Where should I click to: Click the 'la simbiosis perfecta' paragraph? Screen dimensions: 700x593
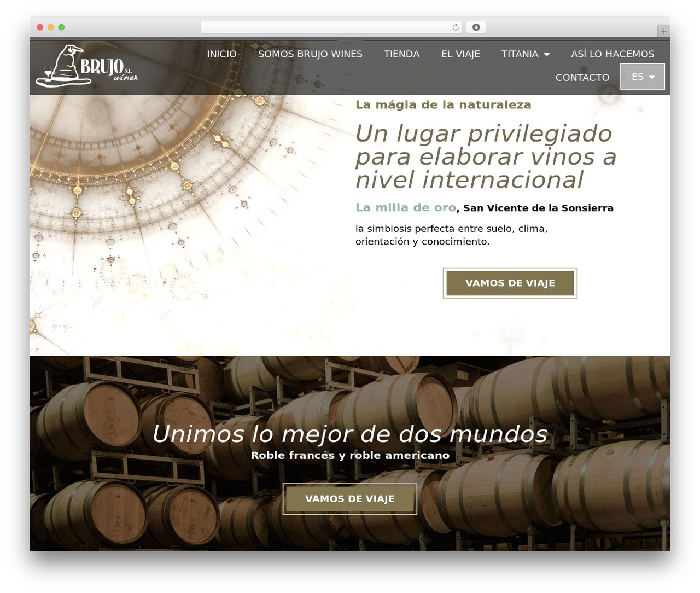(x=452, y=235)
